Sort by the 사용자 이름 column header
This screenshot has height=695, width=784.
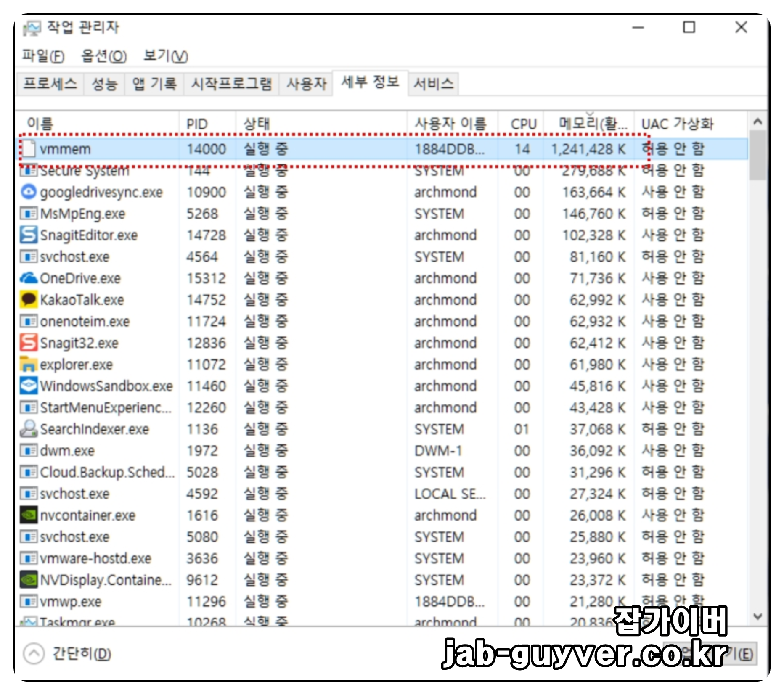pos(453,124)
